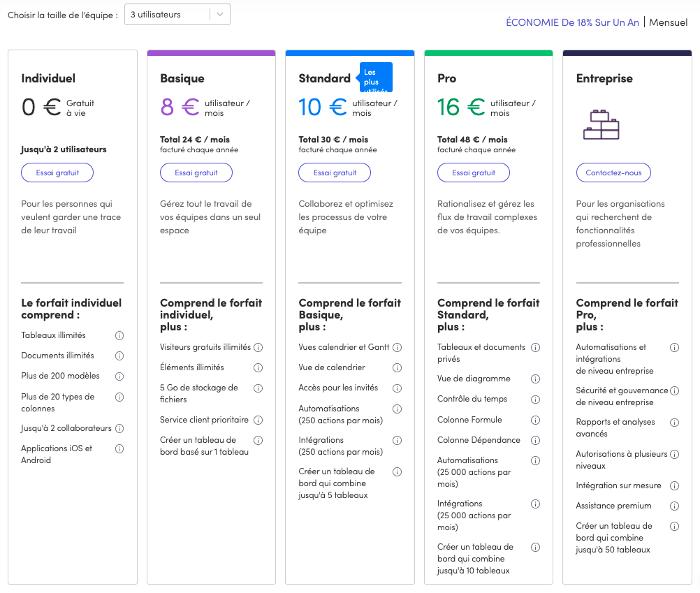Click the Total 48 € / mois text

[x=472, y=139]
